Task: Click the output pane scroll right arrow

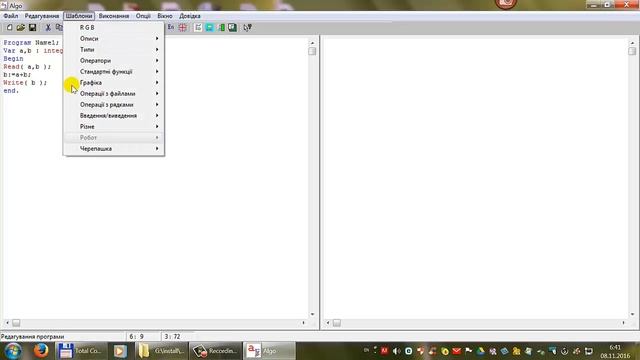Action: point(623,323)
